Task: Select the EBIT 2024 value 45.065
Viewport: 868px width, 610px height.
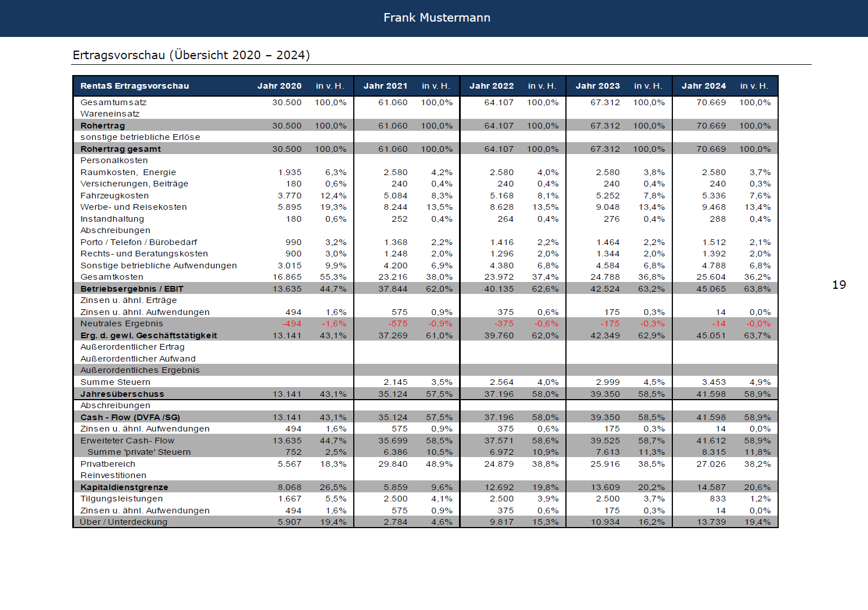Action: coord(711,289)
